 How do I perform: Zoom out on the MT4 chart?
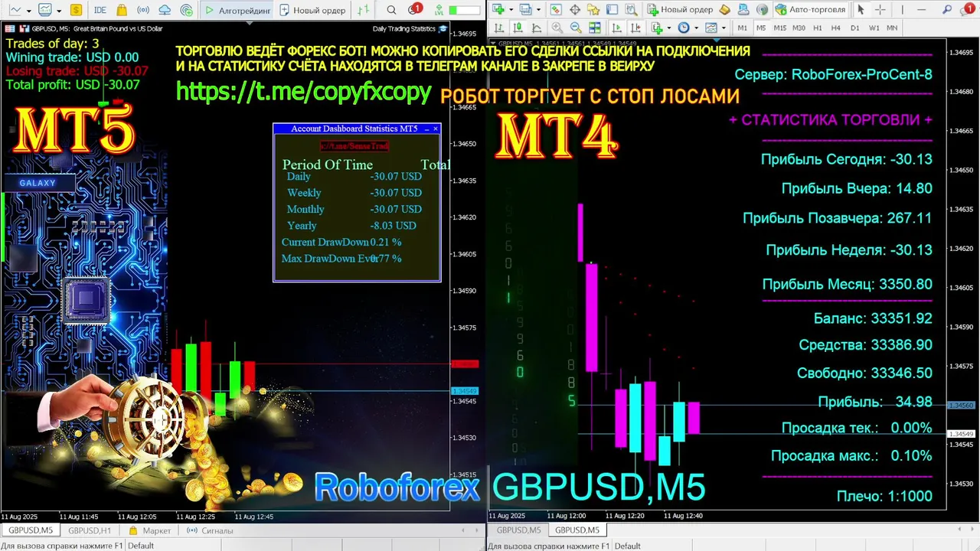576,28
